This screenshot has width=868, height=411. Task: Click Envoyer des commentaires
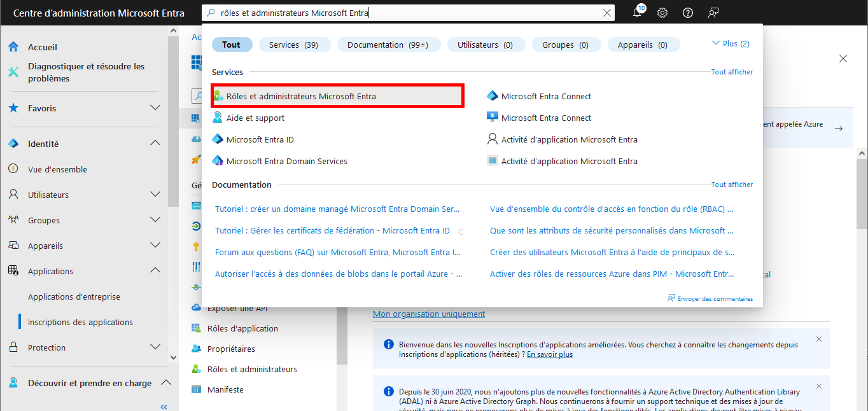point(710,298)
